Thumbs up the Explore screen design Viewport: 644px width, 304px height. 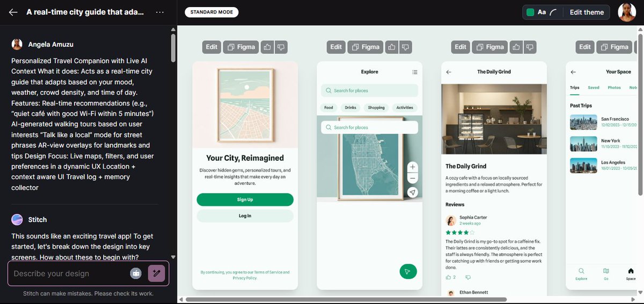click(392, 47)
